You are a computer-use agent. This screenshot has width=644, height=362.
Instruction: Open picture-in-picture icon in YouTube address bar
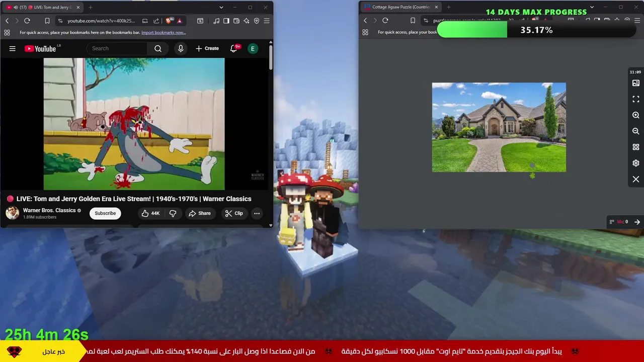145,21
